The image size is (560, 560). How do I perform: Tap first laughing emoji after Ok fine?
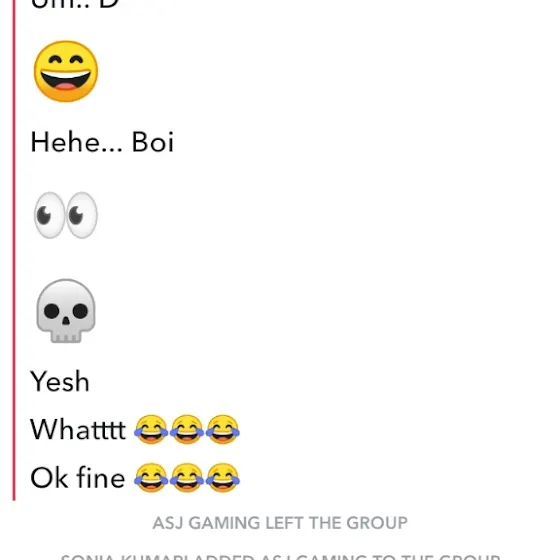[x=151, y=478]
